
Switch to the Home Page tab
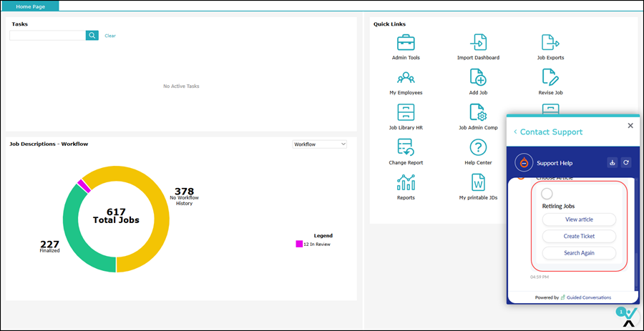click(29, 6)
